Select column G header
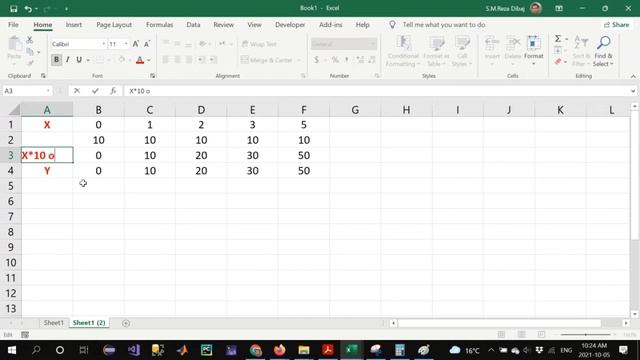This screenshot has height=360, width=640. [355, 110]
